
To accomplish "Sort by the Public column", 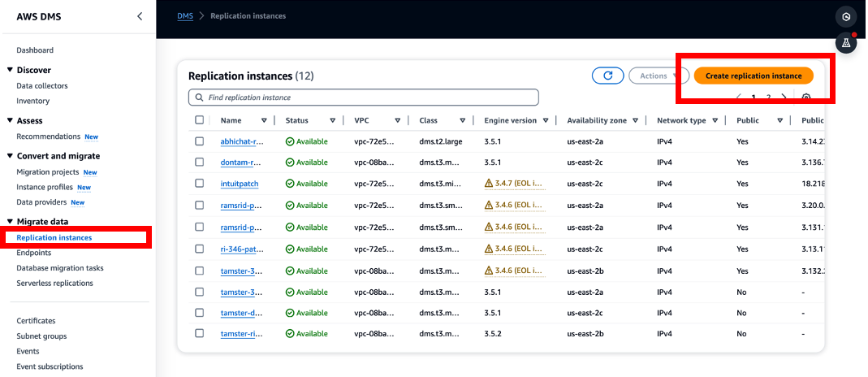I will [x=780, y=120].
